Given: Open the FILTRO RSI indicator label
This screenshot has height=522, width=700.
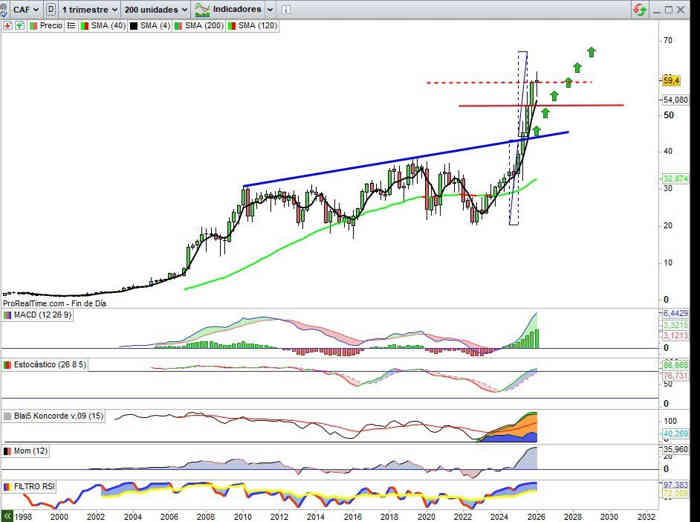Looking at the screenshot, I should (38, 486).
